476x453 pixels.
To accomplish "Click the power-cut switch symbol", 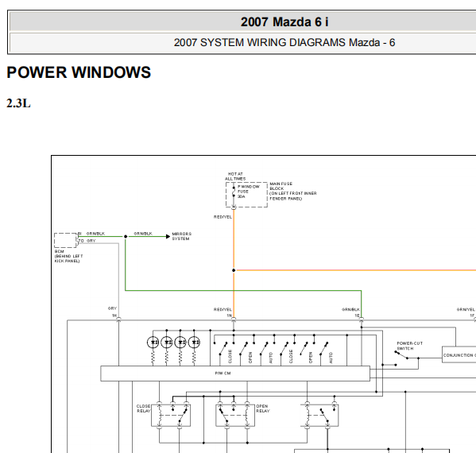I will click(x=402, y=355).
